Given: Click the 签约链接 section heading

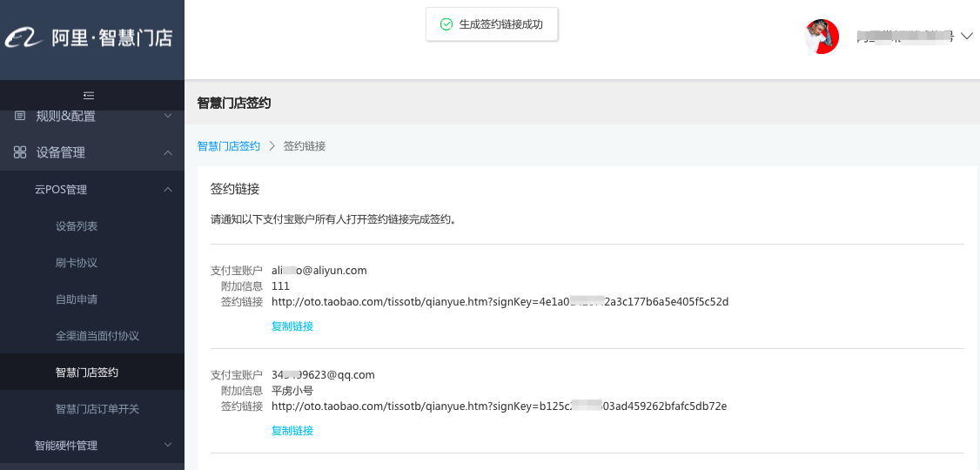Looking at the screenshot, I should point(235,188).
